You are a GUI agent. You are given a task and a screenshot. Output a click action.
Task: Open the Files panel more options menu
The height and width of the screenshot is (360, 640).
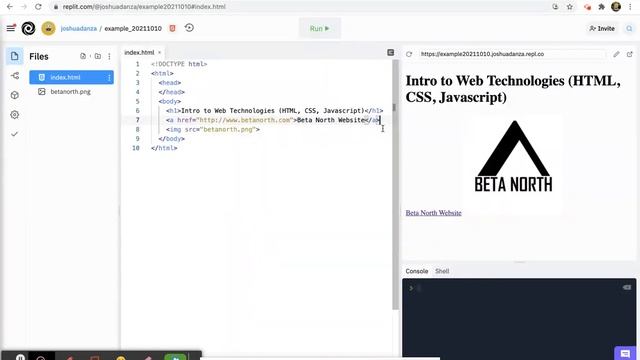click(109, 56)
